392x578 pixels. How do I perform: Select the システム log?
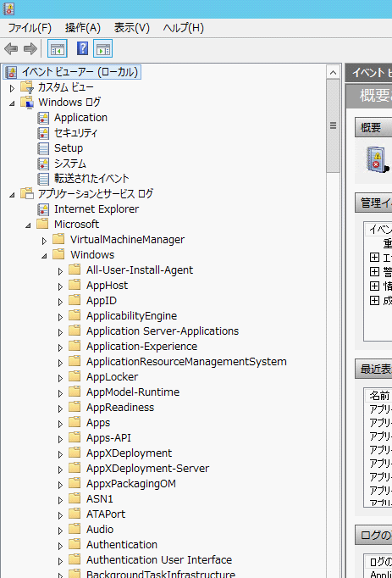(x=70, y=164)
